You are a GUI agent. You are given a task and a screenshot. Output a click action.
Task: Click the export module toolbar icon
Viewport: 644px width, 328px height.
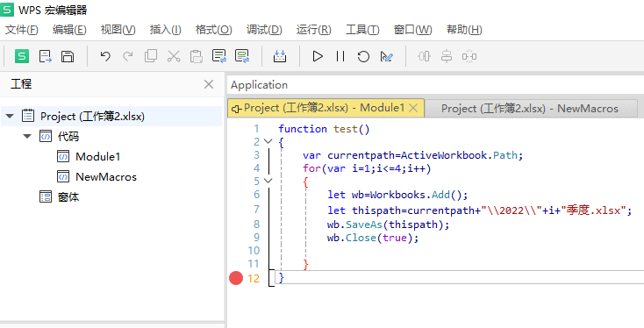pyautogui.click(x=45, y=56)
